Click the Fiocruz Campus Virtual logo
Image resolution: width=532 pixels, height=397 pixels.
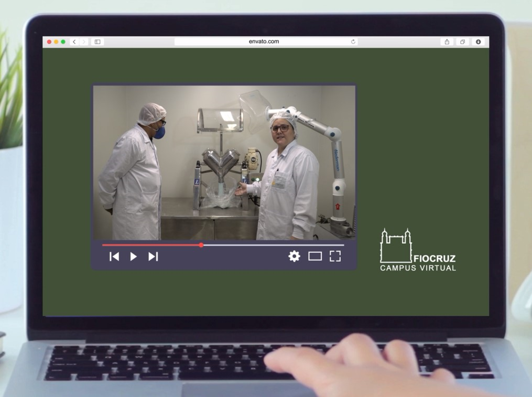click(417, 250)
